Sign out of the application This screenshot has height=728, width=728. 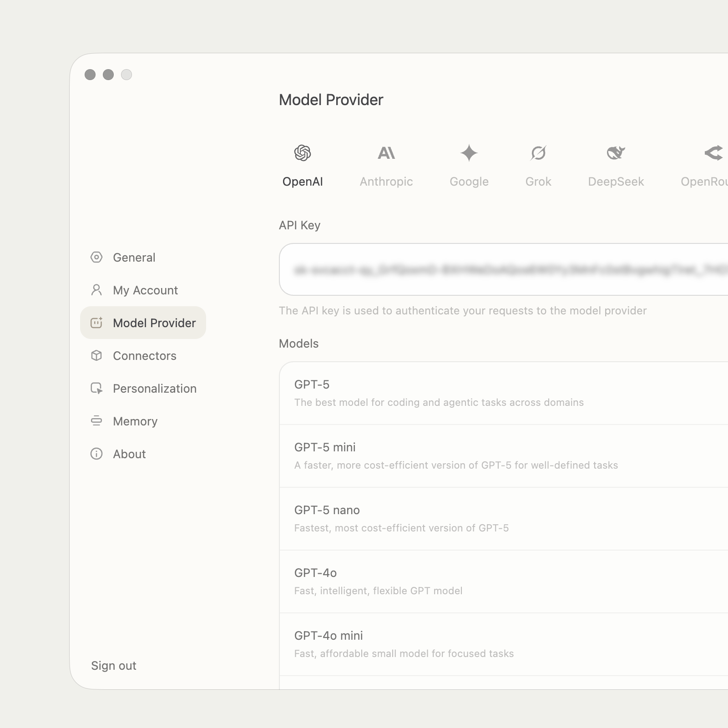pyautogui.click(x=113, y=666)
